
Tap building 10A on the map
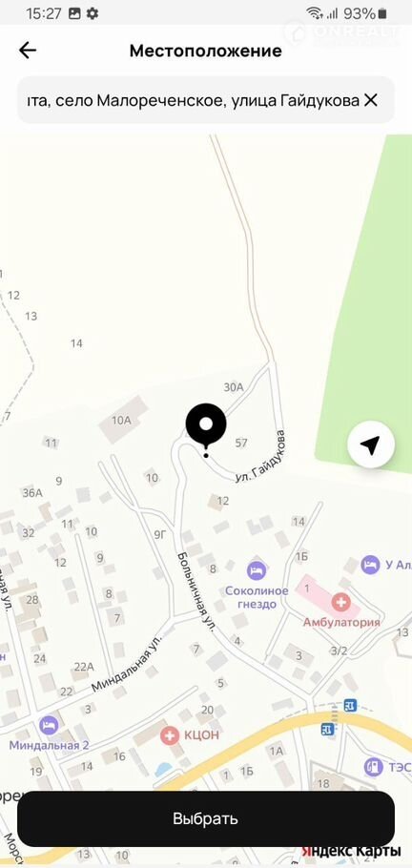pyautogui.click(x=121, y=420)
